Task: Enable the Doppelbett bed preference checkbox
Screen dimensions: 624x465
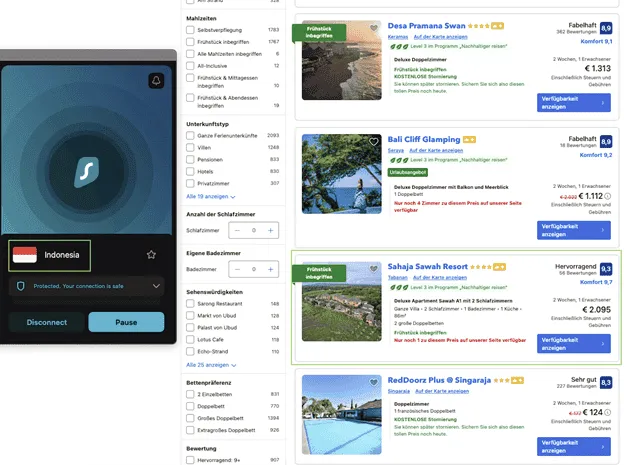Action: coord(191,407)
